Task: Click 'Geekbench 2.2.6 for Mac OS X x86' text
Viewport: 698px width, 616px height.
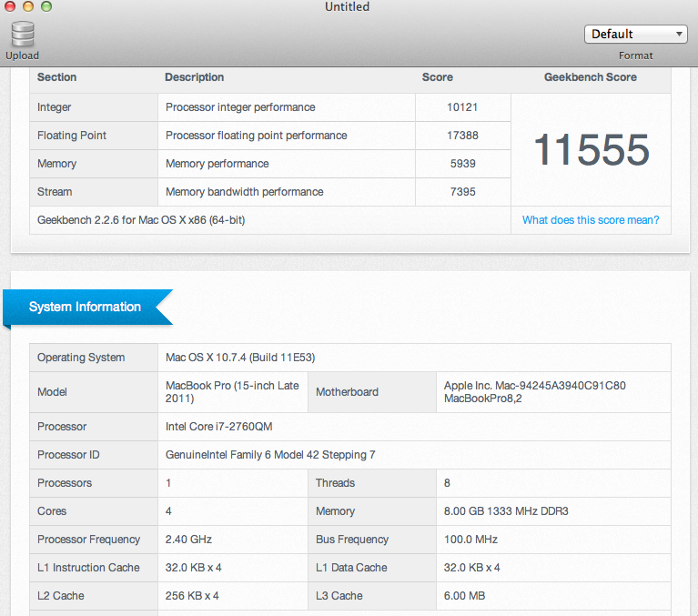Action: pyautogui.click(x=141, y=220)
